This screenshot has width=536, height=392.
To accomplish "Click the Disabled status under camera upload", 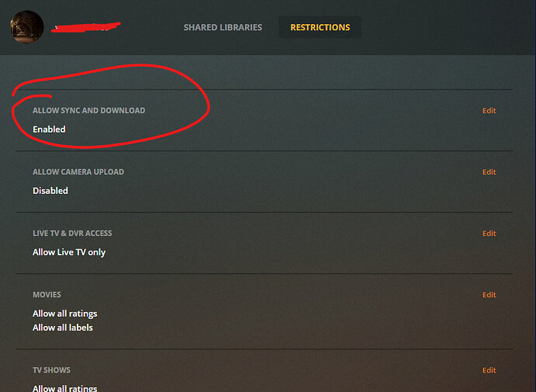I will pyautogui.click(x=50, y=191).
